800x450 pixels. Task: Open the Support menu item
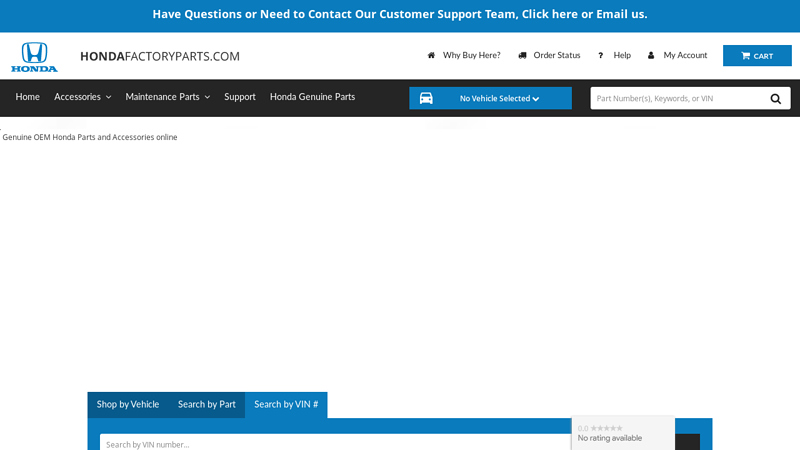point(240,97)
